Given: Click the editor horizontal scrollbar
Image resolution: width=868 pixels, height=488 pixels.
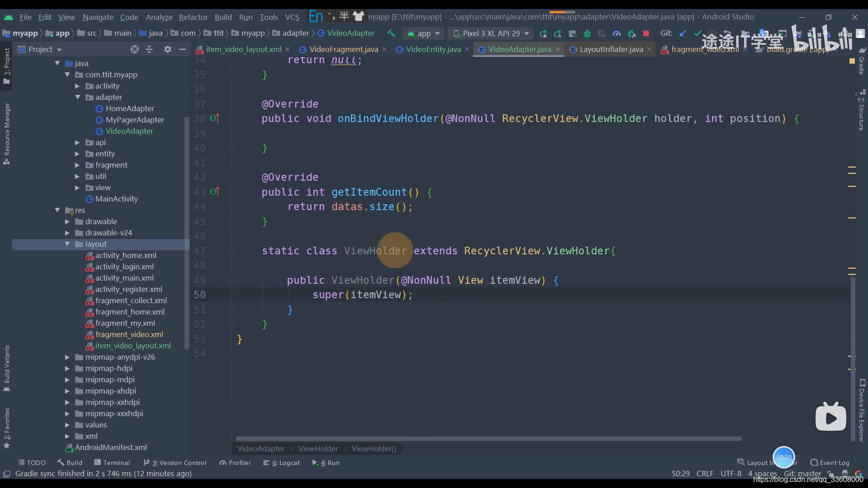Looking at the screenshot, I should pos(489,439).
